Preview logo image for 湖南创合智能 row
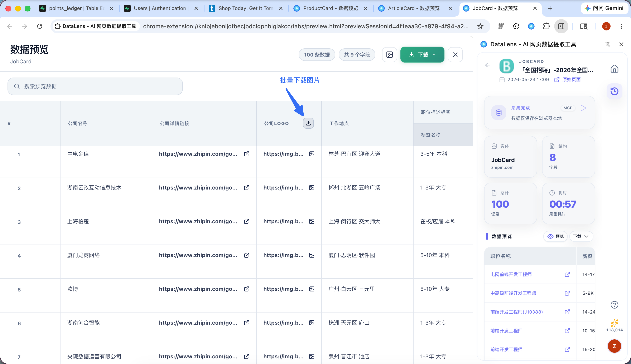The height and width of the screenshot is (364, 631). [312, 323]
